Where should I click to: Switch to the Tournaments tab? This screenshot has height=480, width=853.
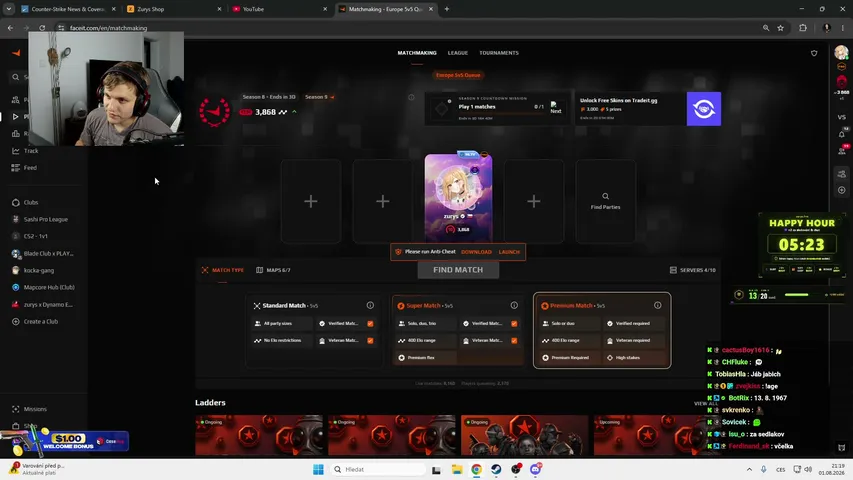pos(499,53)
